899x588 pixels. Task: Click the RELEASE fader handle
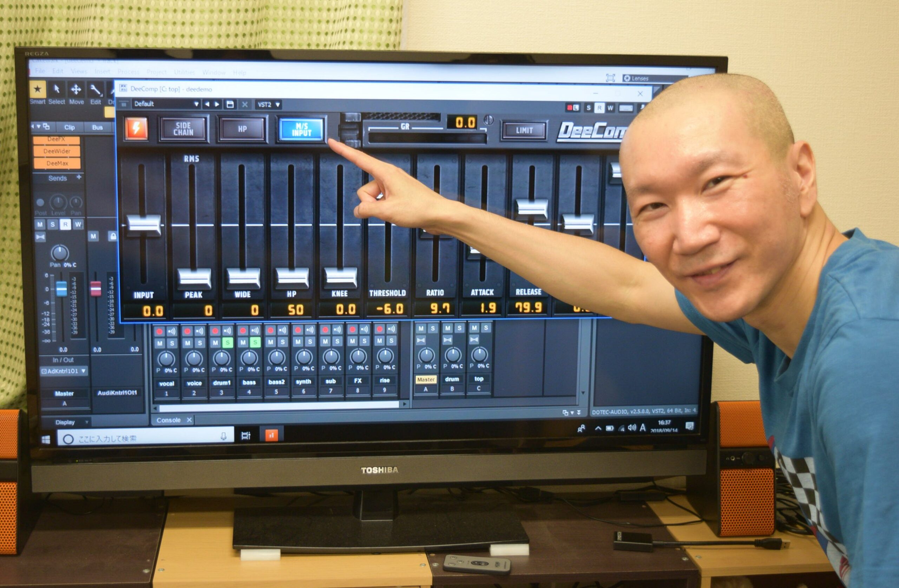[532, 210]
